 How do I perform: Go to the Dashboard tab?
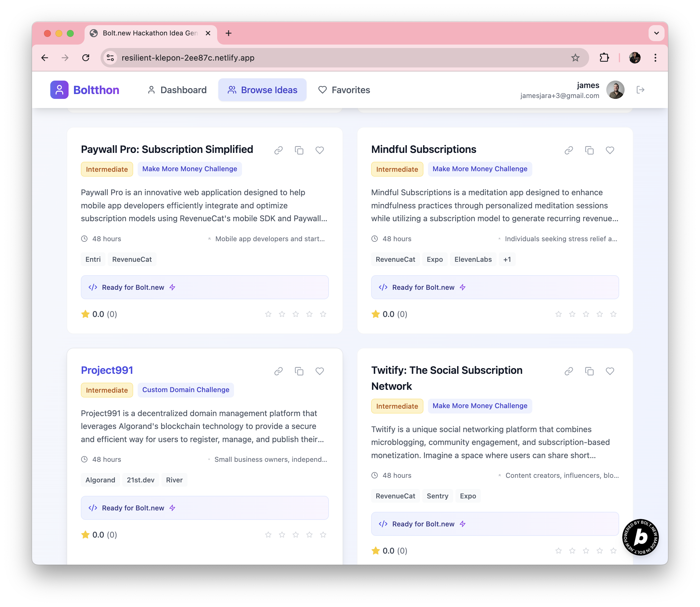(177, 90)
